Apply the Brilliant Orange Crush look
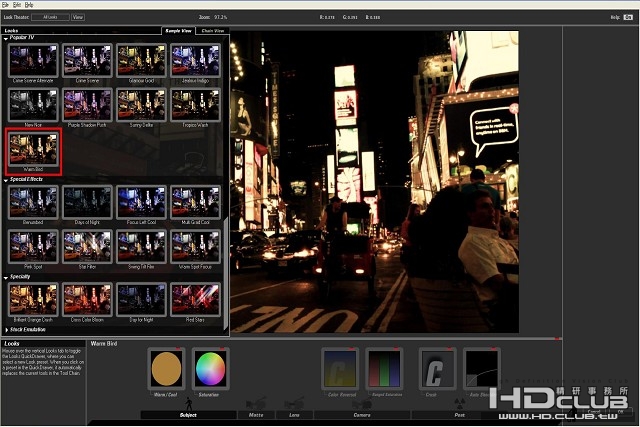 tap(33, 300)
